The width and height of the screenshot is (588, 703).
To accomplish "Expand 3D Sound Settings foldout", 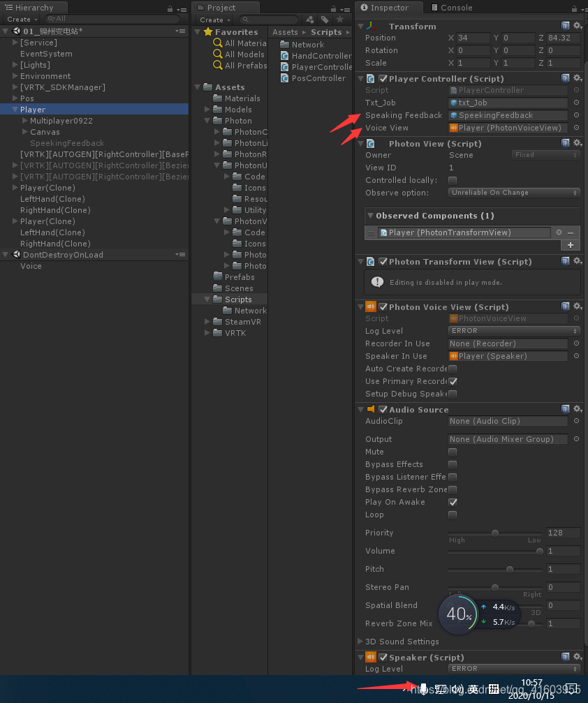I will (x=360, y=641).
